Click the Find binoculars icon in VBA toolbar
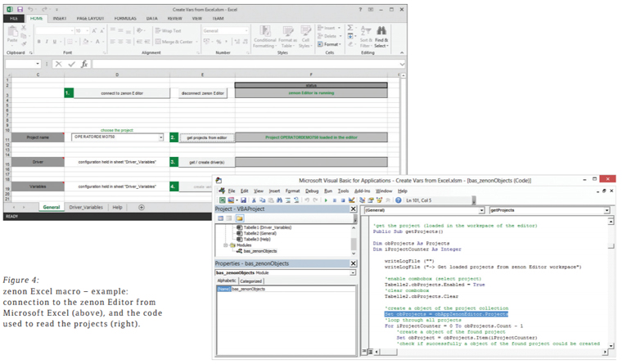 [x=279, y=200]
